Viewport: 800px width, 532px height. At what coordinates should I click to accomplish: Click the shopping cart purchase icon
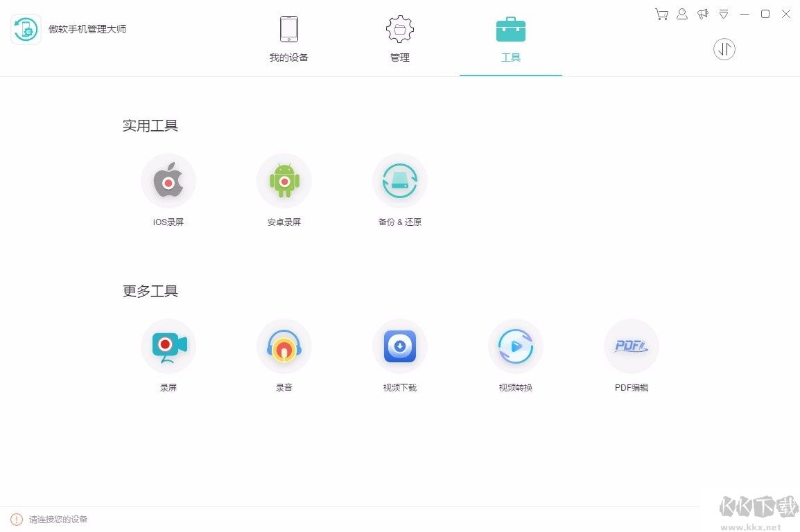click(662, 15)
